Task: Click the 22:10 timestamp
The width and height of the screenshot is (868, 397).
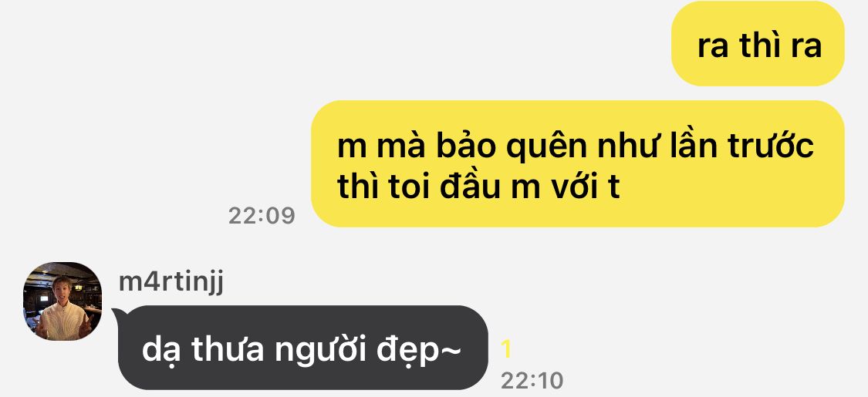Action: pyautogui.click(x=532, y=380)
